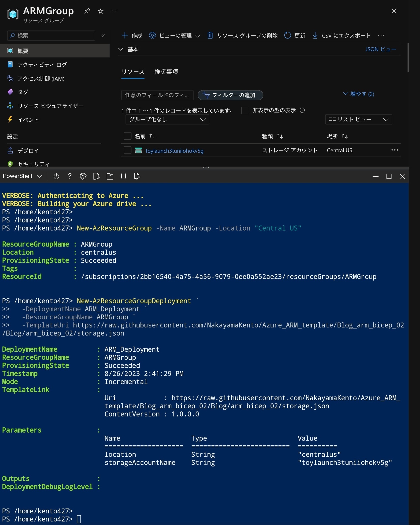Open the グループ化なし dropdown
The width and height of the screenshot is (420, 525).
pyautogui.click(x=167, y=119)
